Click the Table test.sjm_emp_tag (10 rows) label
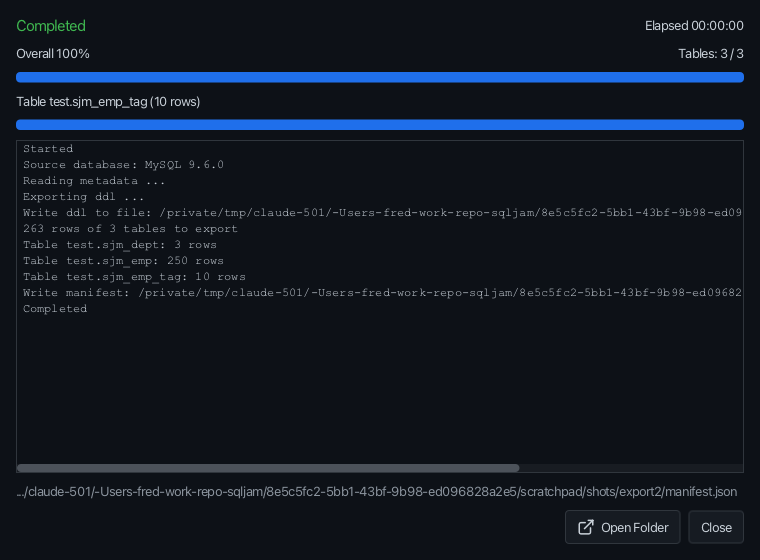This screenshot has height=560, width=760. 108,102
